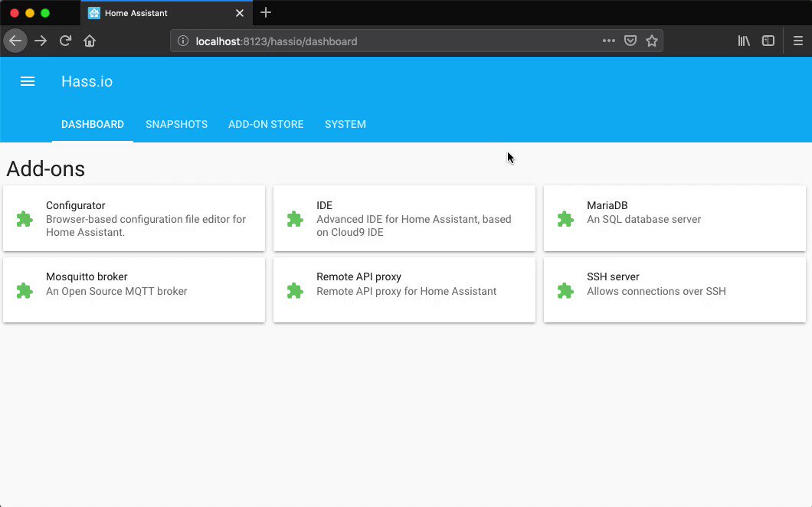Switch to the Dashboard tab
812x507 pixels.
click(93, 124)
